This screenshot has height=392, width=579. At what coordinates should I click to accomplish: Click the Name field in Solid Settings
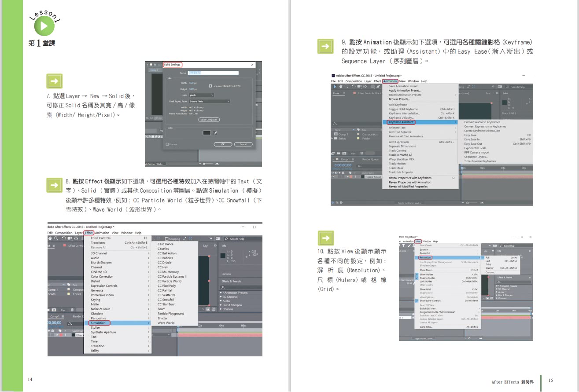[213, 73]
